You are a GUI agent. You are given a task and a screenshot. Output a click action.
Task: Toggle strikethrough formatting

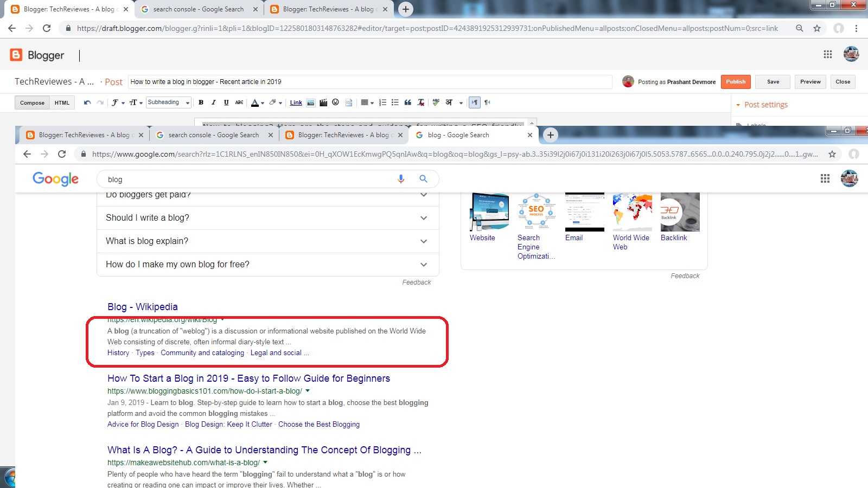(239, 102)
